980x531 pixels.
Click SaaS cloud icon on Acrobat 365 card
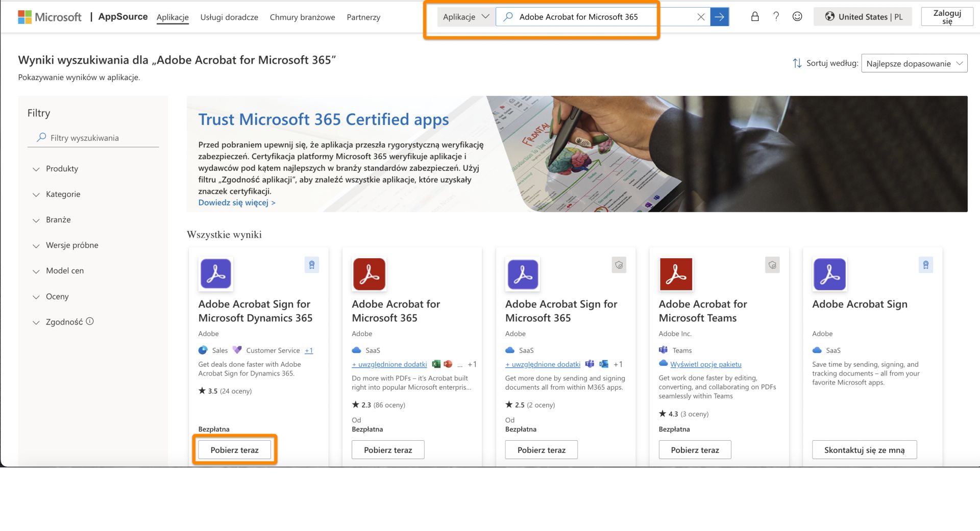coord(356,350)
